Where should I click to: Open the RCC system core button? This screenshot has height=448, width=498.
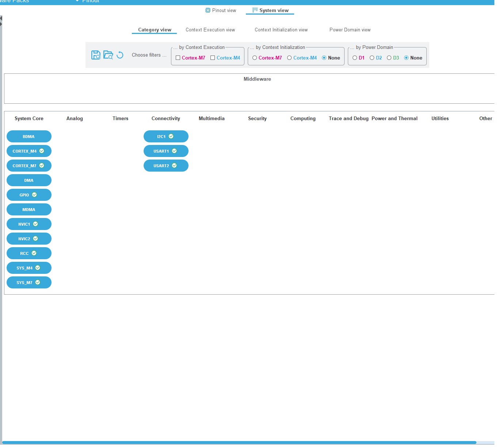point(29,253)
